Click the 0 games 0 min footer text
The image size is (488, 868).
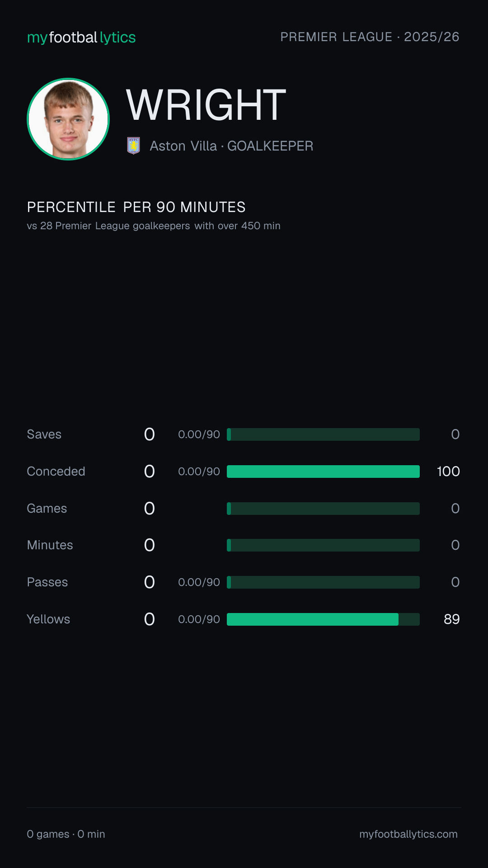66,834
